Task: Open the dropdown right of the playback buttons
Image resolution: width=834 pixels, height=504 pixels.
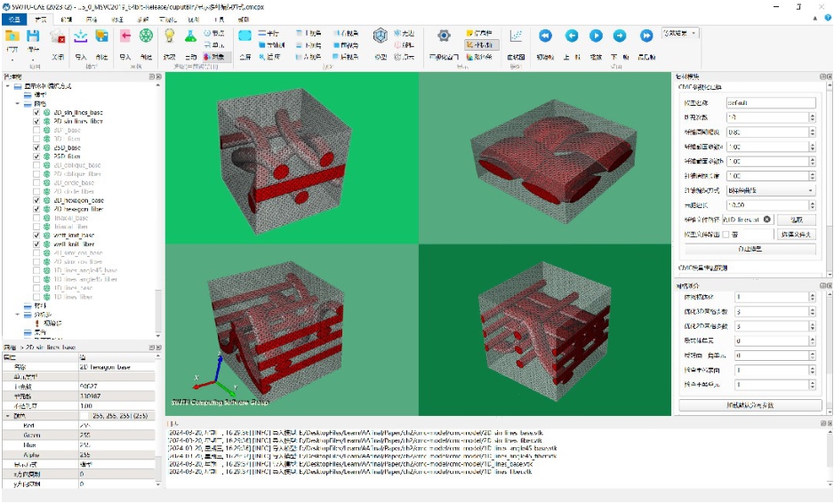Action: click(x=679, y=33)
